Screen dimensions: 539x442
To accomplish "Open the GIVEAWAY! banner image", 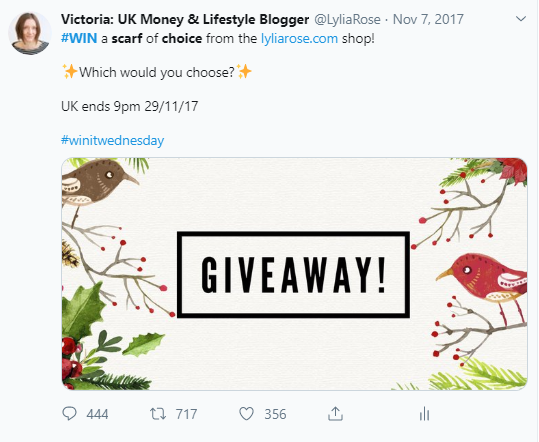I will (x=294, y=274).
